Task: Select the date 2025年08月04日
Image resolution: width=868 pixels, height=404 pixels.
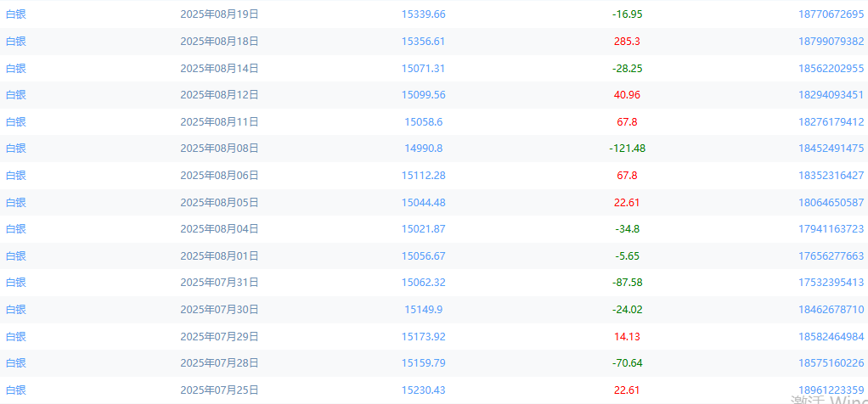Action: click(x=219, y=229)
